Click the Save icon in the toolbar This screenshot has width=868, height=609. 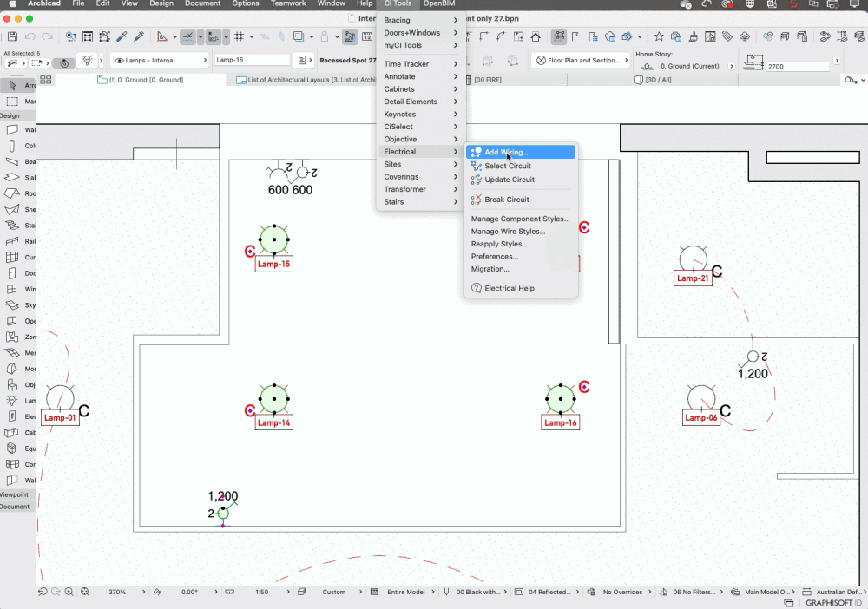pyautogui.click(x=12, y=36)
